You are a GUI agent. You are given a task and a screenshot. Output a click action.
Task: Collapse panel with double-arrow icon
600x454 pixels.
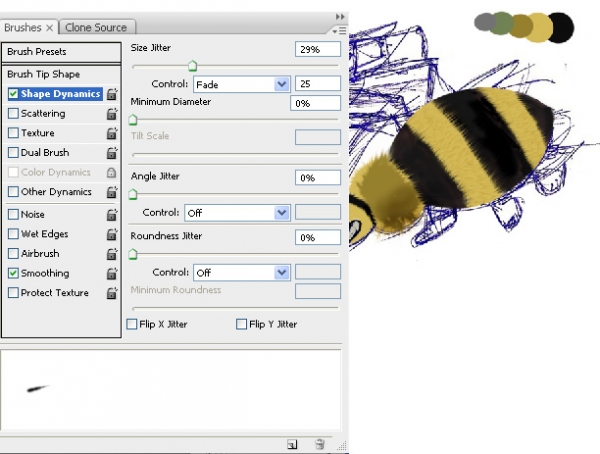(x=340, y=16)
